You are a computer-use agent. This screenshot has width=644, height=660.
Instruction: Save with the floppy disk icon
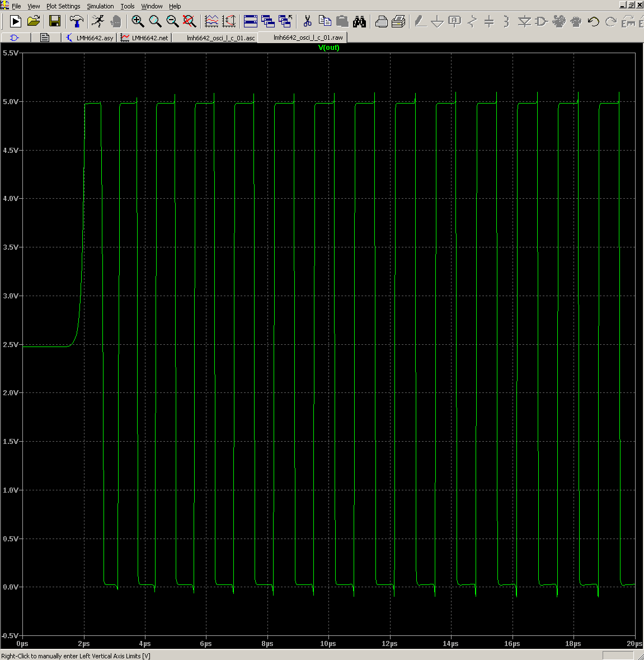[55, 21]
